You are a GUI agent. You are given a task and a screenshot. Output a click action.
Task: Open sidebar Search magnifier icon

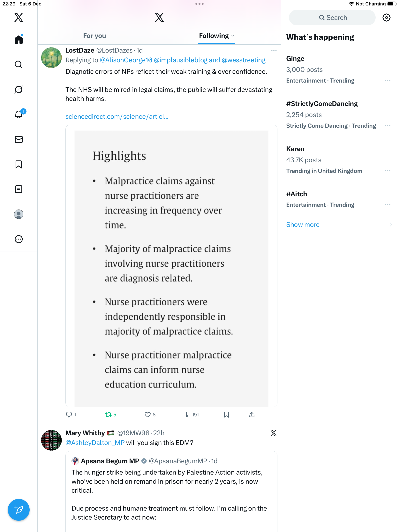pos(19,64)
